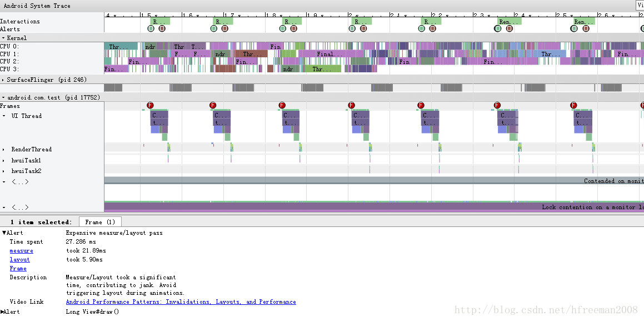Viewport: 644px width, 321px height.
Task: Open the Frame (1) tab
Action: tap(100, 222)
